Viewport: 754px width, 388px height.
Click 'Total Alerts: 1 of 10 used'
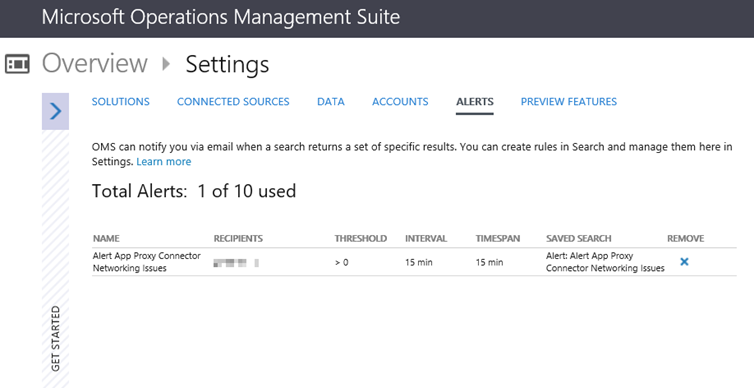(194, 191)
